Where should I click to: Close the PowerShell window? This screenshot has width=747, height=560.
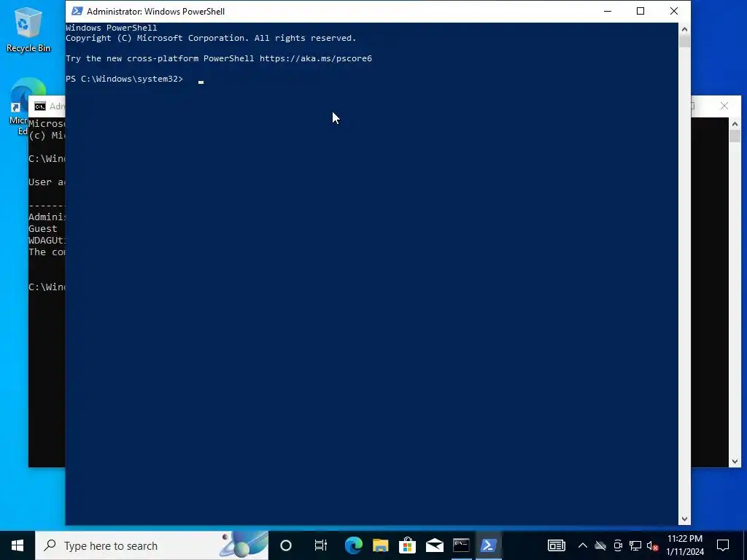pos(673,11)
